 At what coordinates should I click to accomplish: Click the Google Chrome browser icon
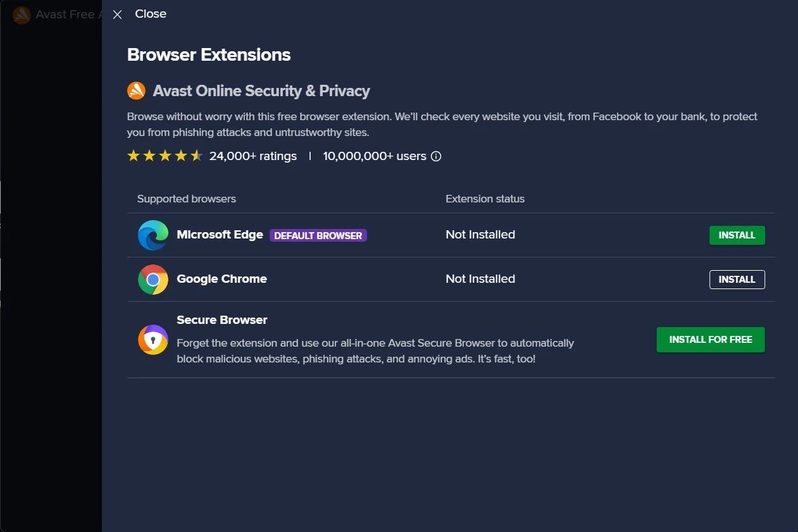(x=153, y=279)
